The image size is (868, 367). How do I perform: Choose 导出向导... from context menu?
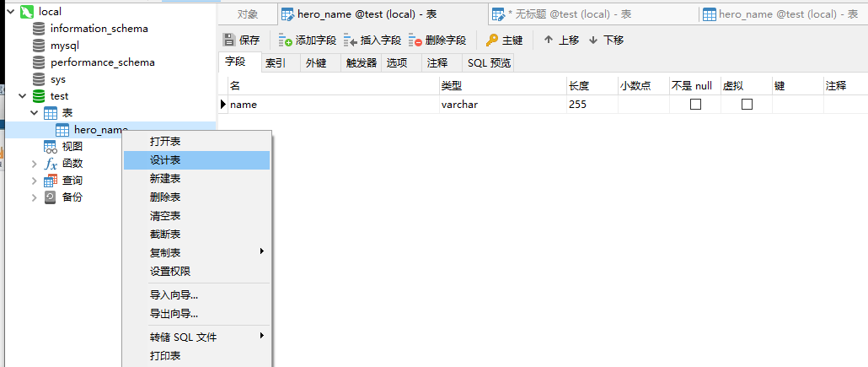[196, 314]
